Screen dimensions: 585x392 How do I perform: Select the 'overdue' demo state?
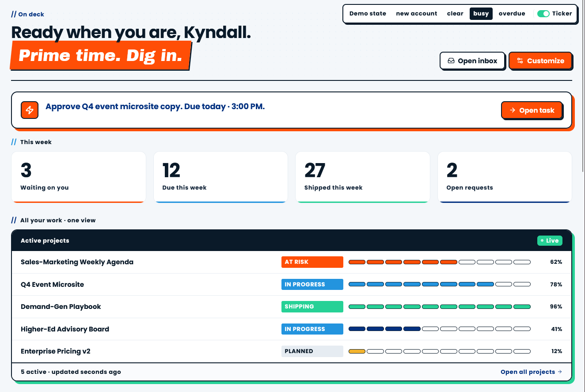512,14
